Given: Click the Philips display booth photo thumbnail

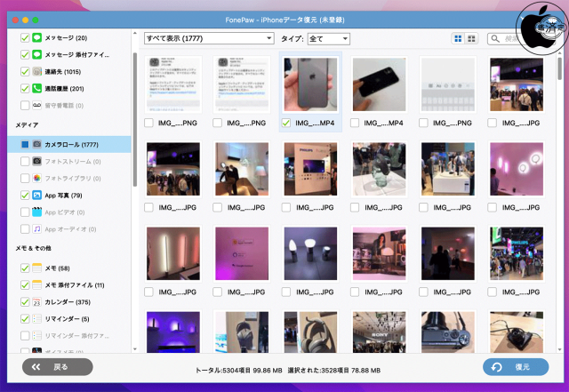Looking at the screenshot, I should (x=310, y=169).
